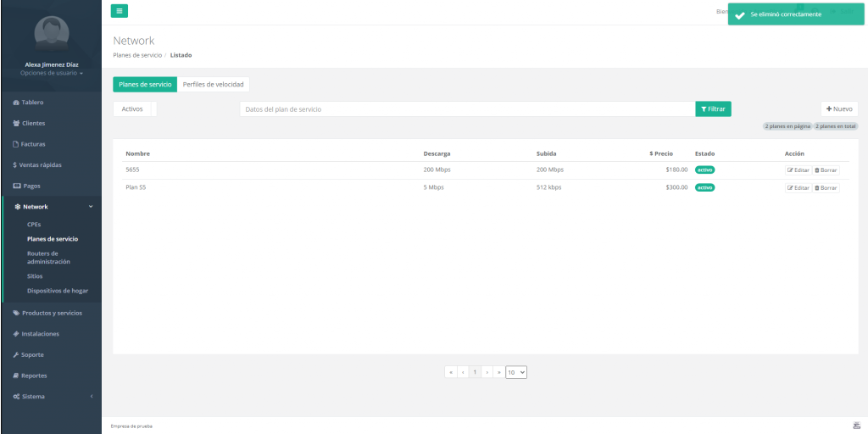This screenshot has width=868, height=434.
Task: Go to the last page with »
Action: pos(498,373)
